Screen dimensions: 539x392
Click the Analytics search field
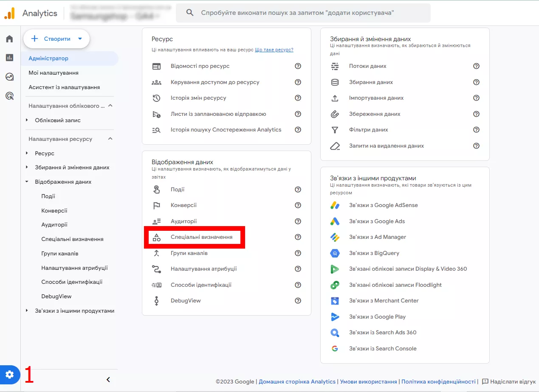point(303,13)
